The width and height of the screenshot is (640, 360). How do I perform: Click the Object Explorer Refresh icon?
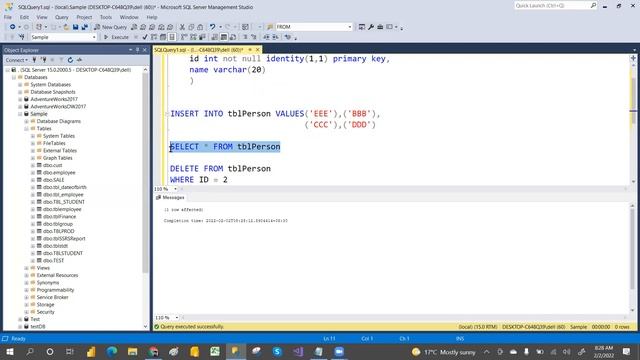click(x=70, y=60)
